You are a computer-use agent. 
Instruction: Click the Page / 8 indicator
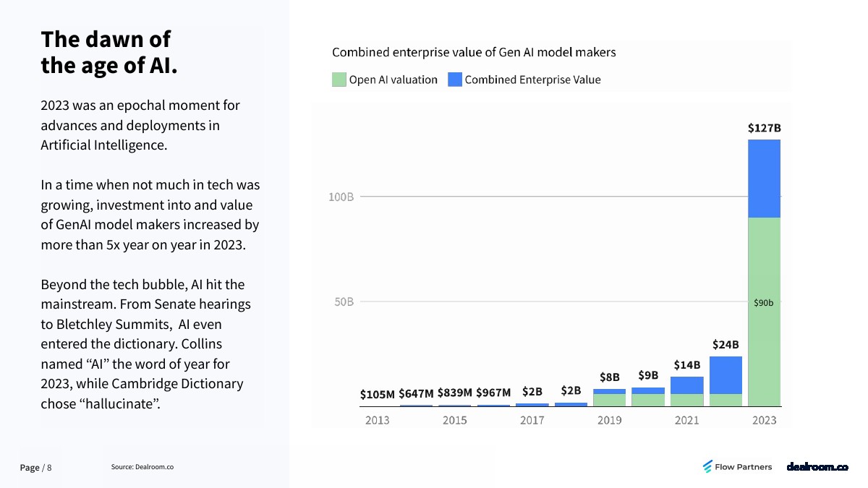(x=35, y=468)
